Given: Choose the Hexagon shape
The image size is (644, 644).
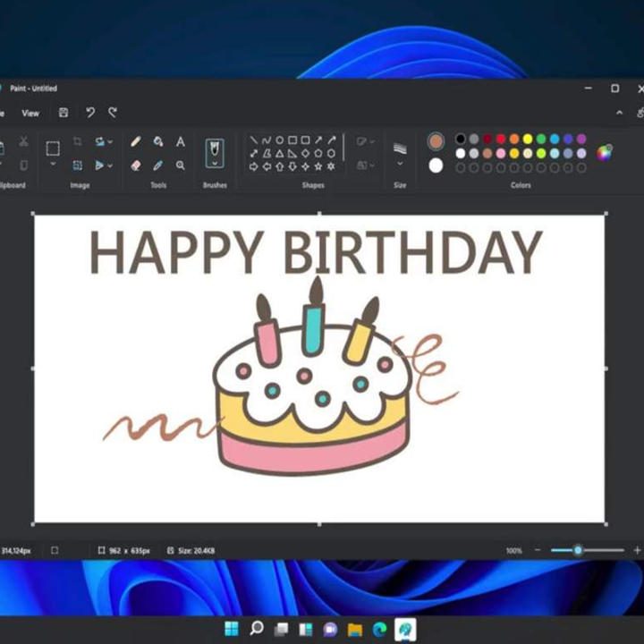Looking at the screenshot, I should pos(331,153).
